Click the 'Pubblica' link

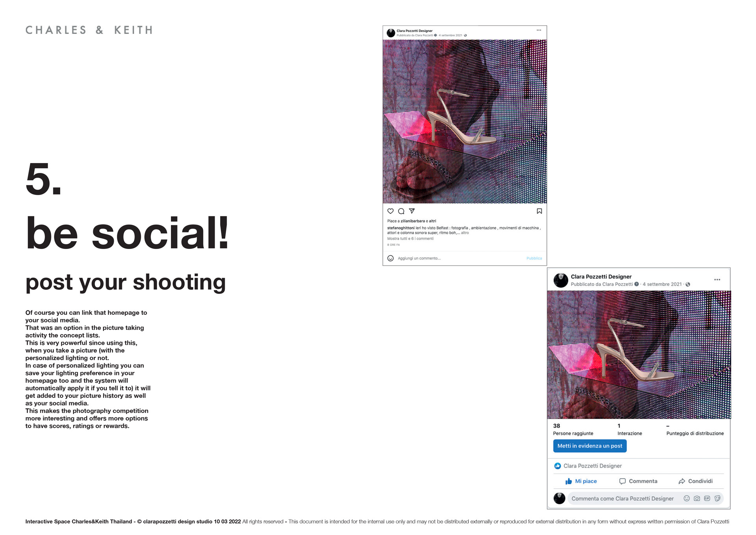(534, 258)
